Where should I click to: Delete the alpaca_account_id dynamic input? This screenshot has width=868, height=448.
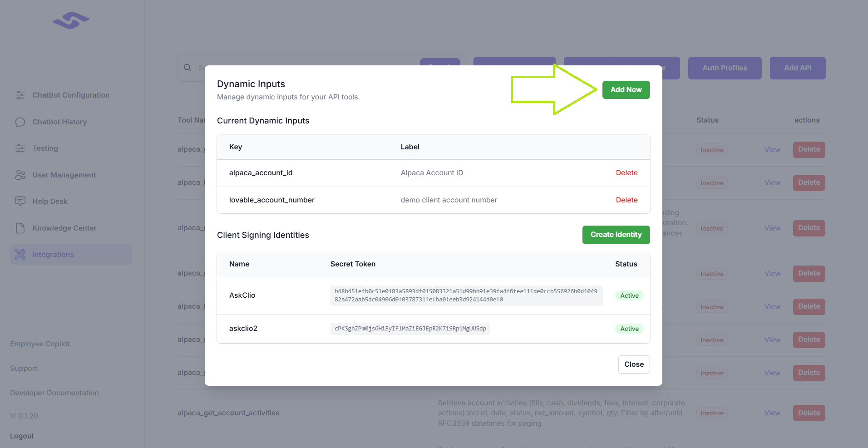tap(626, 173)
